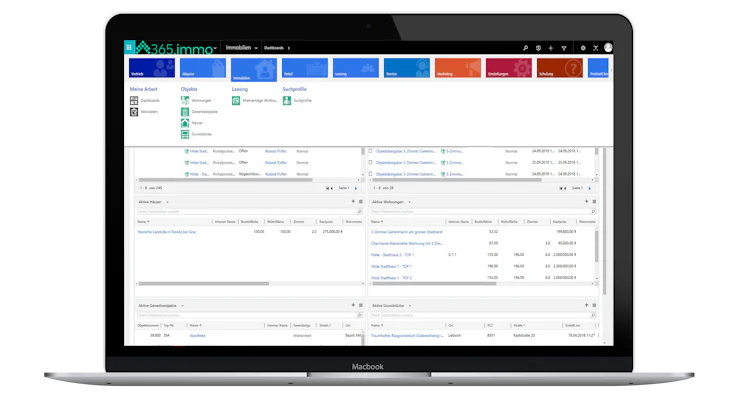
Task: Select the Leasing area tile
Action: [356, 68]
